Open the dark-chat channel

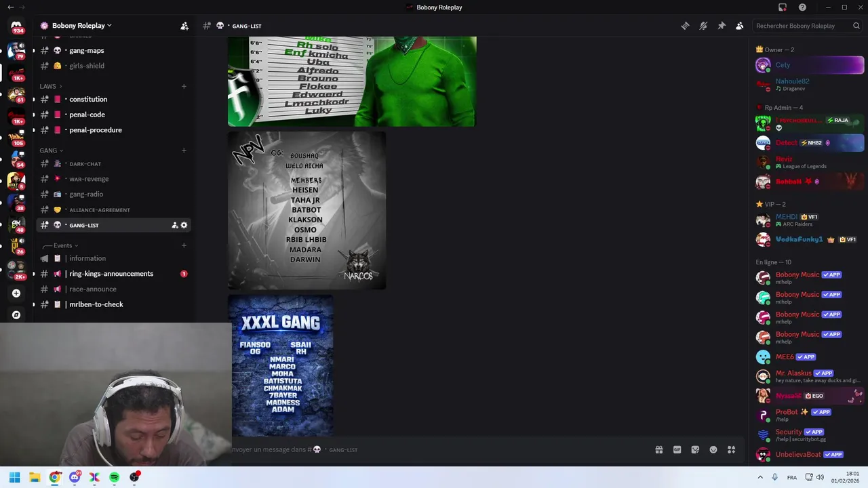pyautogui.click(x=113, y=163)
